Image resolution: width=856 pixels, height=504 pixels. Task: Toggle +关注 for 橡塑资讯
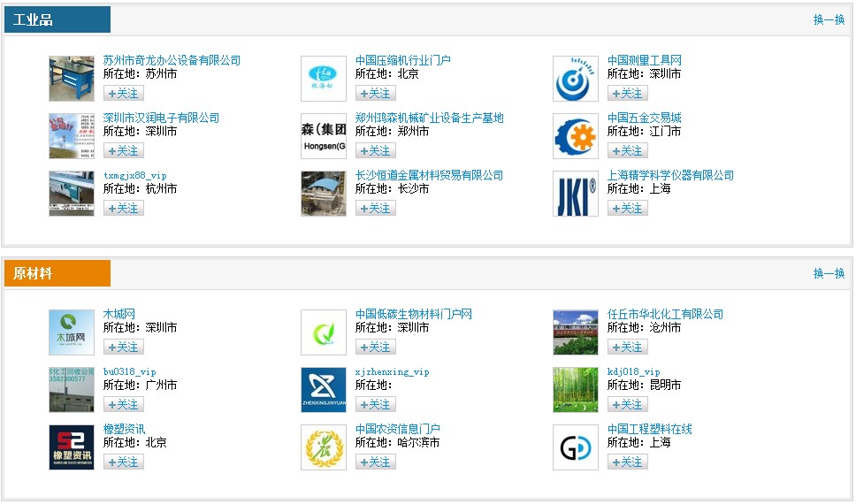[x=123, y=462]
